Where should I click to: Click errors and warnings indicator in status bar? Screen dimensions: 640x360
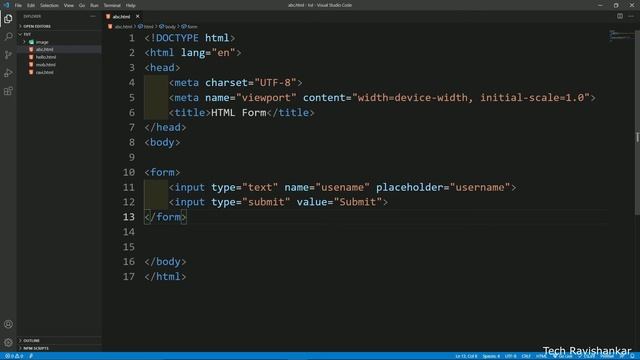coord(13,356)
